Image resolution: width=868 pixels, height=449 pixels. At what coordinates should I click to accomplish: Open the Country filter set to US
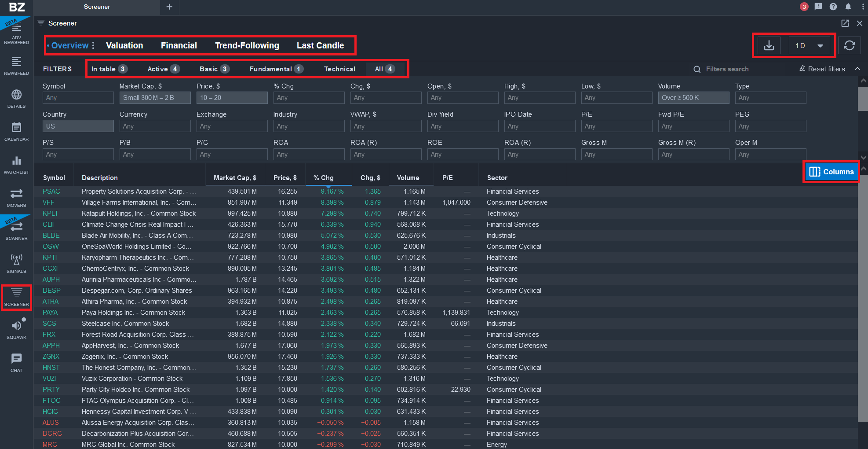tap(78, 126)
